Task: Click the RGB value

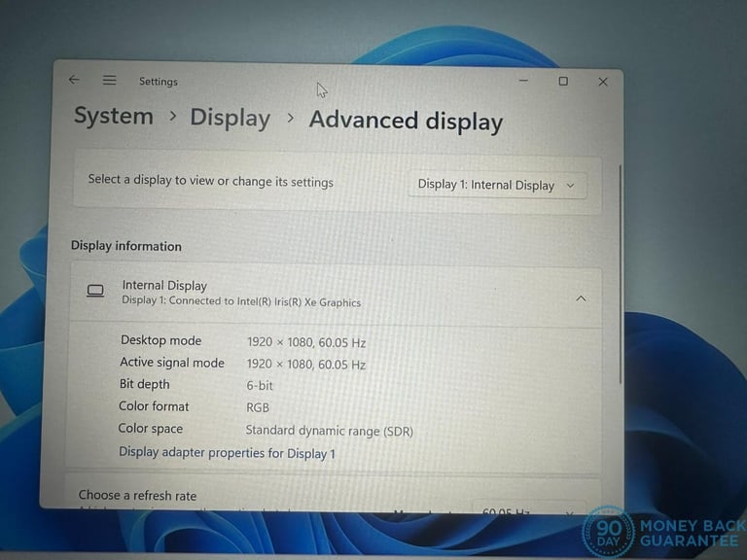Action: (x=258, y=407)
